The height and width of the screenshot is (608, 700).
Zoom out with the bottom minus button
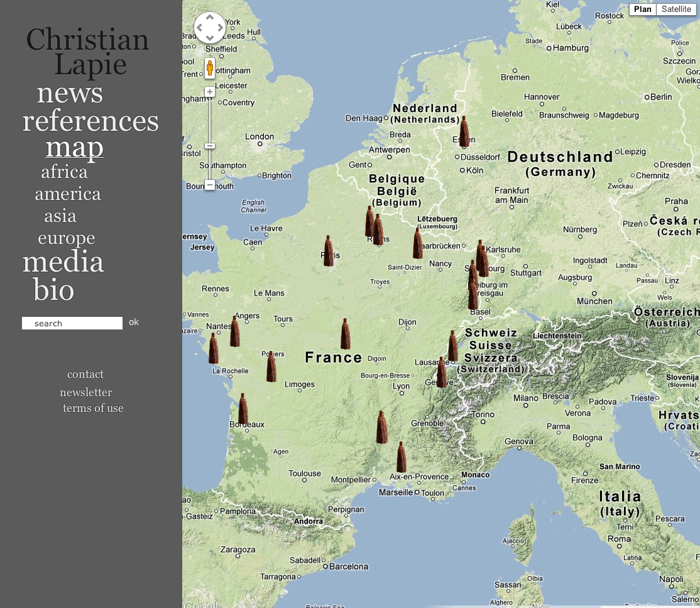tap(210, 185)
